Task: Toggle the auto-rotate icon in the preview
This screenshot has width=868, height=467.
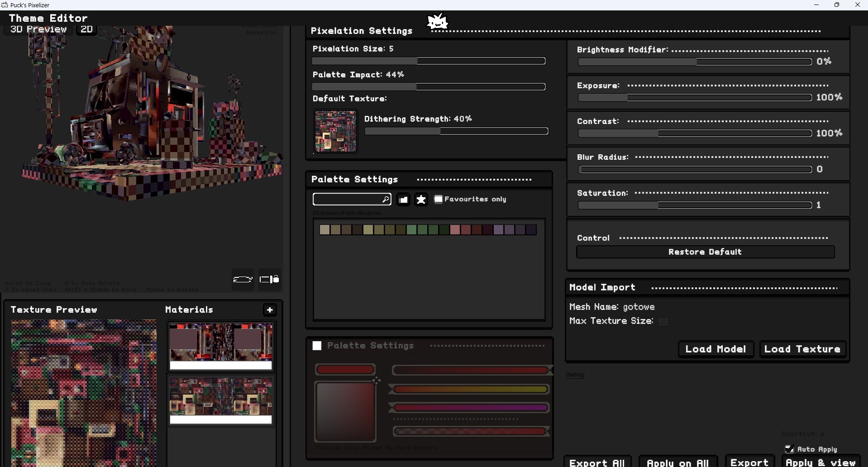Action: click(x=243, y=279)
